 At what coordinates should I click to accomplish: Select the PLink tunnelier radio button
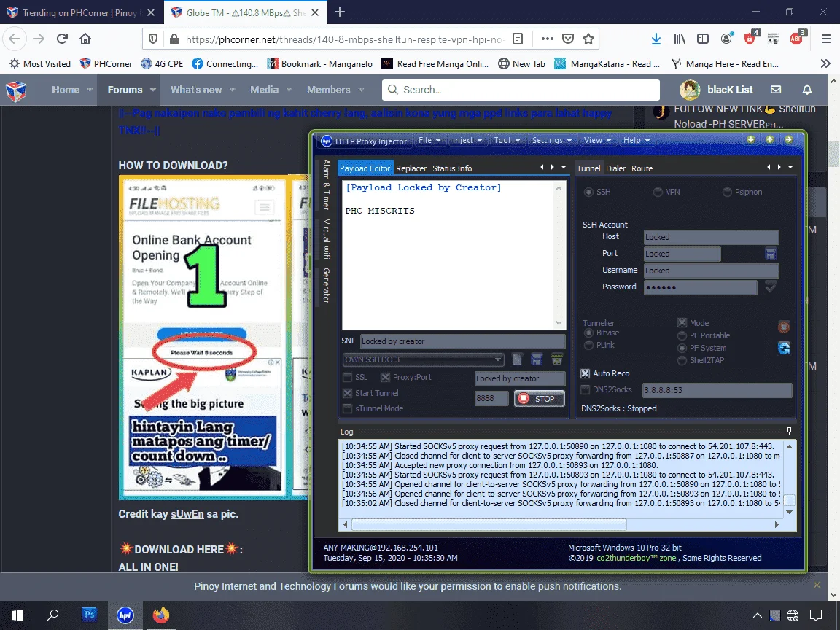(588, 345)
